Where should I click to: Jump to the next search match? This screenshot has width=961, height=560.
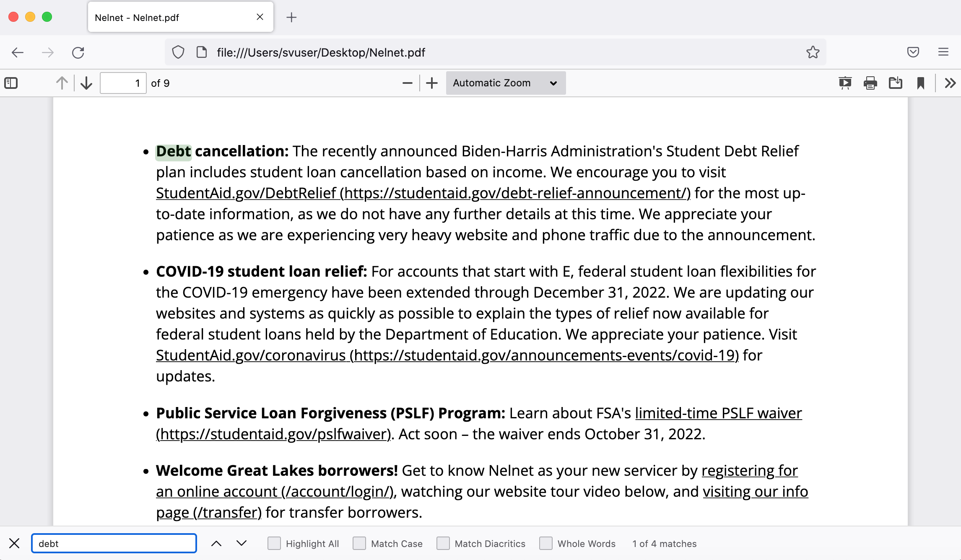[x=242, y=543]
